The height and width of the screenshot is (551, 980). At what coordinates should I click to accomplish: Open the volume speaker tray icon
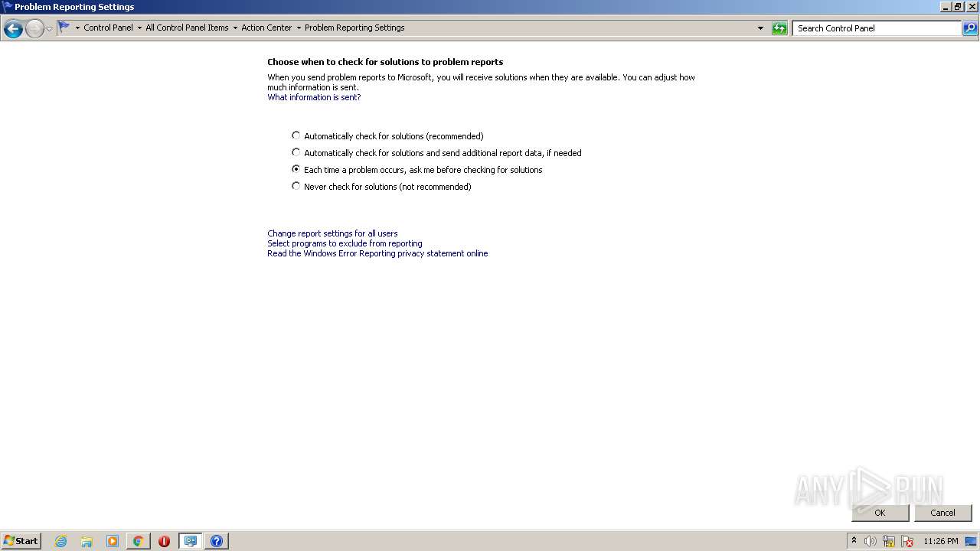click(870, 541)
